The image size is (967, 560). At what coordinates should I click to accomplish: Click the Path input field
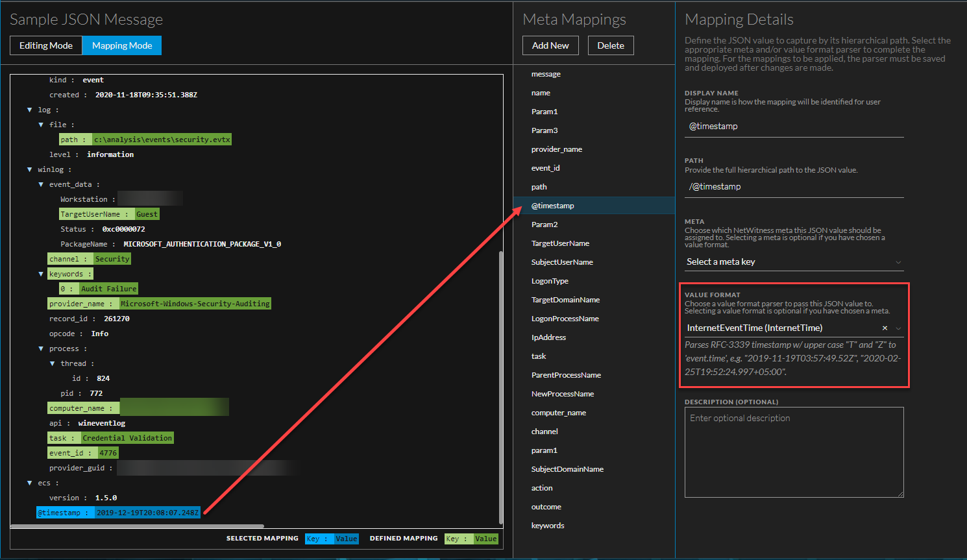point(793,187)
